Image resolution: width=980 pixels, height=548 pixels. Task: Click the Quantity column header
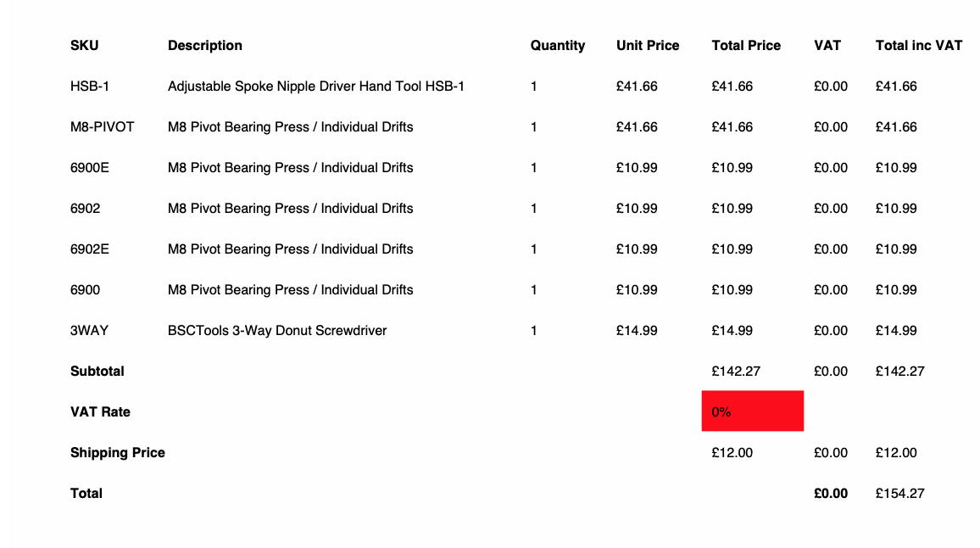pos(557,45)
